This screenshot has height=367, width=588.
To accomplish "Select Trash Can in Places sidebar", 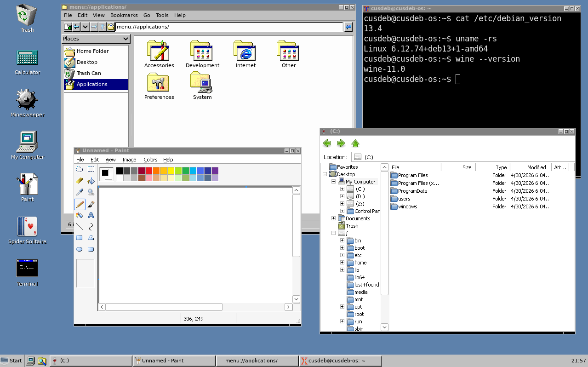I will pyautogui.click(x=96, y=73).
